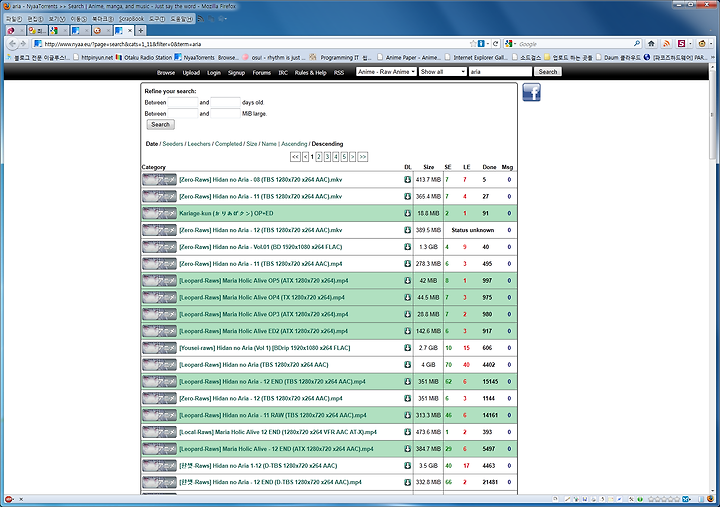Sort results by Size
The width and height of the screenshot is (720, 507).
[x=252, y=144]
